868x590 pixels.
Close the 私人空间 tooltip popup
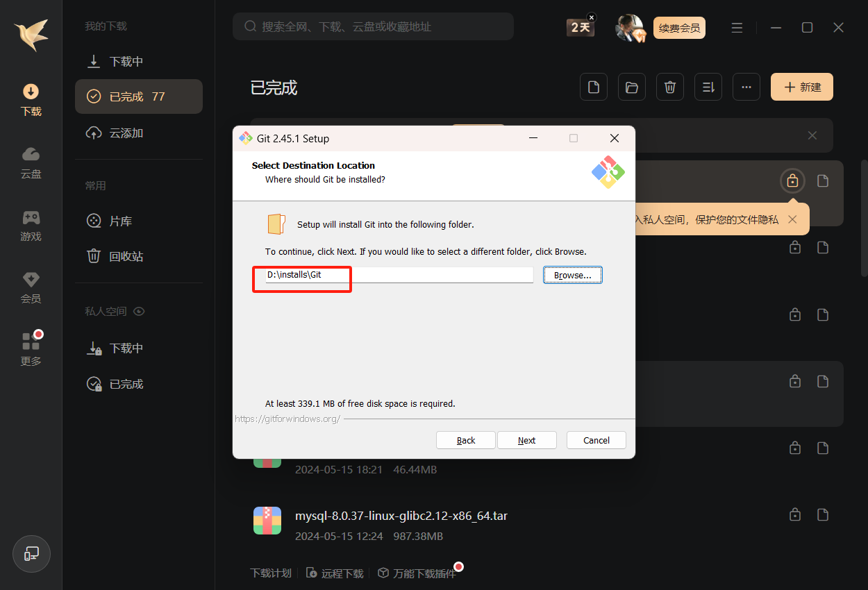click(792, 219)
